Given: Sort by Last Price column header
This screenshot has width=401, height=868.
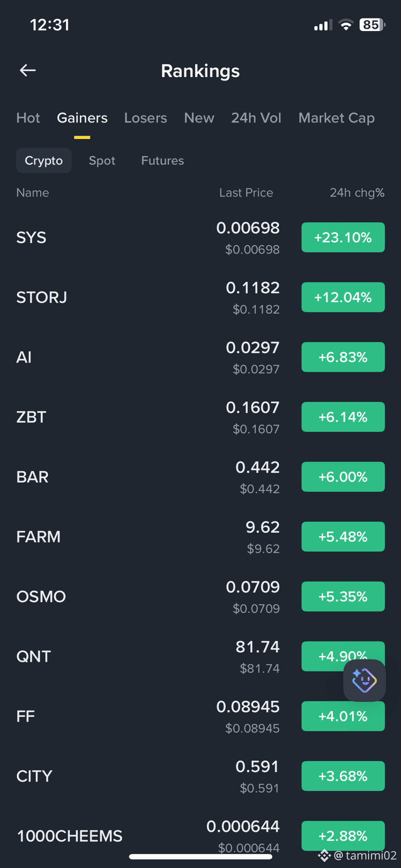Looking at the screenshot, I should (x=246, y=193).
